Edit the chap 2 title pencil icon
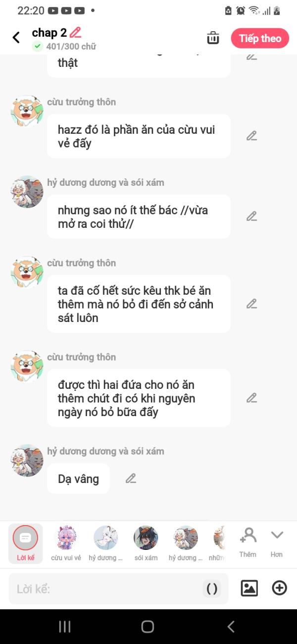The image size is (297, 644). (75, 33)
